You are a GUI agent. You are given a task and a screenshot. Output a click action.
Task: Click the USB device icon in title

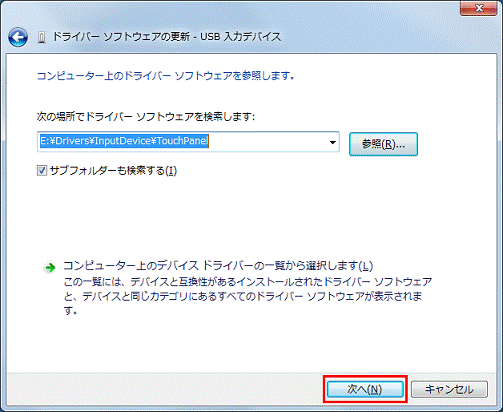pos(42,37)
